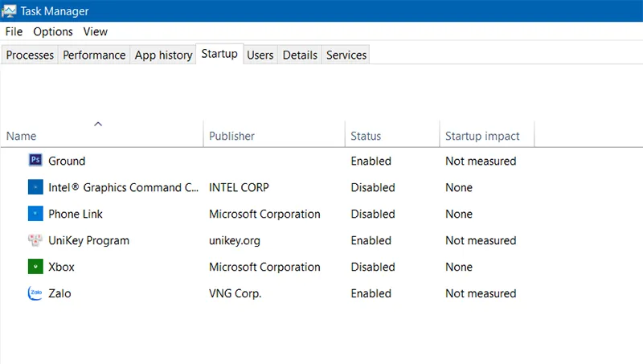Click the Photoshop icon beside Ground
643x364 pixels.
[x=35, y=160]
